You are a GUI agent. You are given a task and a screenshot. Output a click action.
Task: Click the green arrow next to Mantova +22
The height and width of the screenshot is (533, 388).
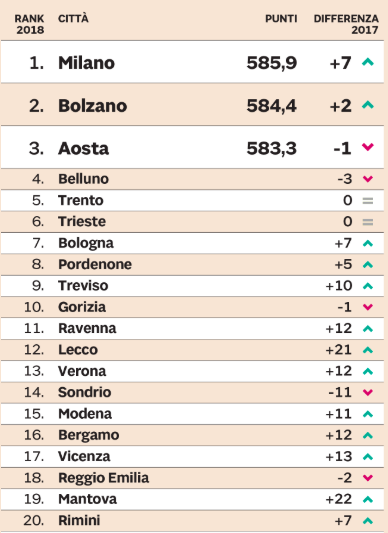(368, 499)
